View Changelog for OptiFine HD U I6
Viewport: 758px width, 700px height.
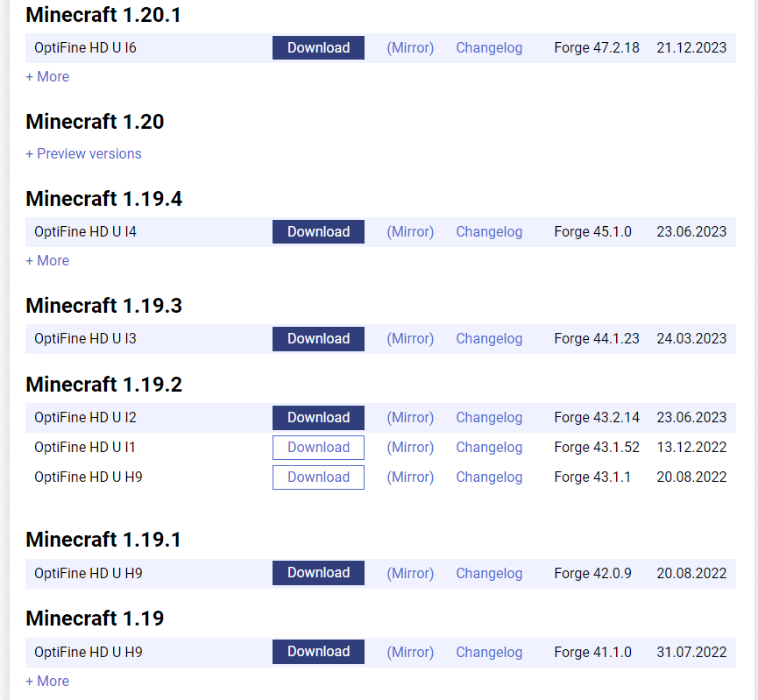coord(489,48)
